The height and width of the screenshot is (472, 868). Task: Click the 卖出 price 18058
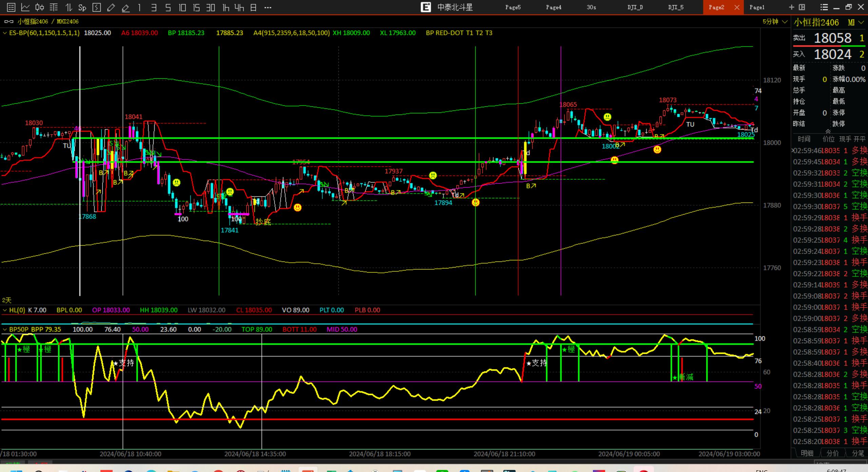click(832, 38)
